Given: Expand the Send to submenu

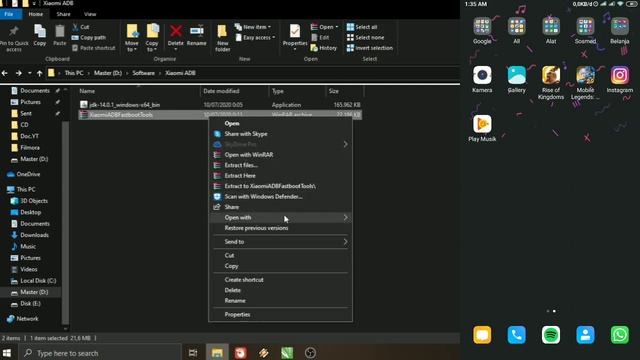Looking at the screenshot, I should coord(280,242).
